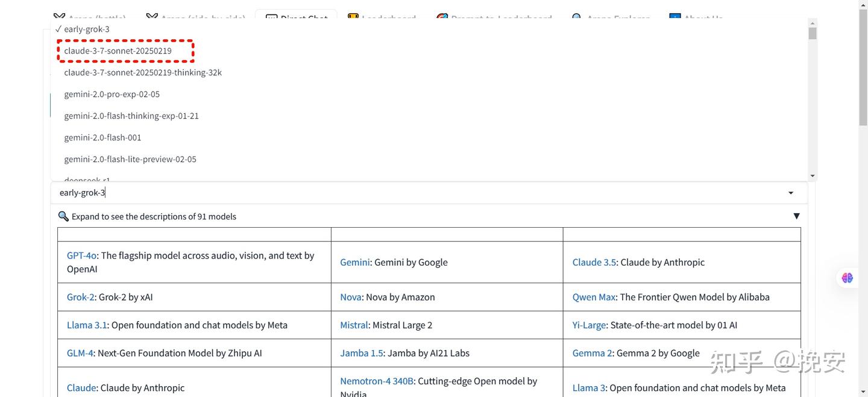Select gemini-2.0-flash-thinking-exp-01-21 model
This screenshot has height=397, width=868.
tap(131, 116)
